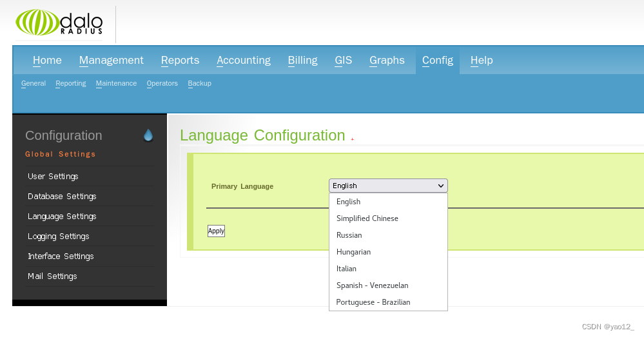Select the Config tab
The height and width of the screenshot is (337, 644).
pos(438,61)
